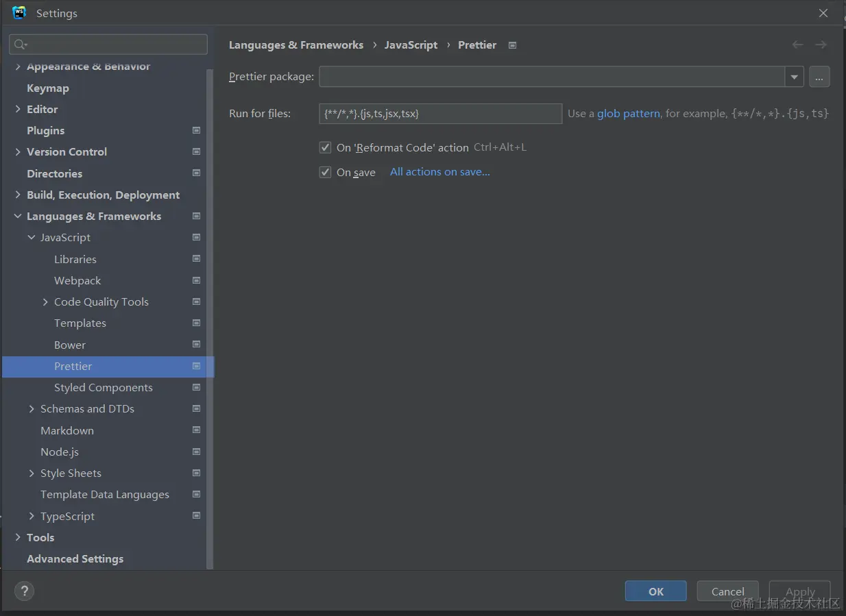Collapse the JavaScript tree node
Screen dimensions: 846x616
pos(32,237)
